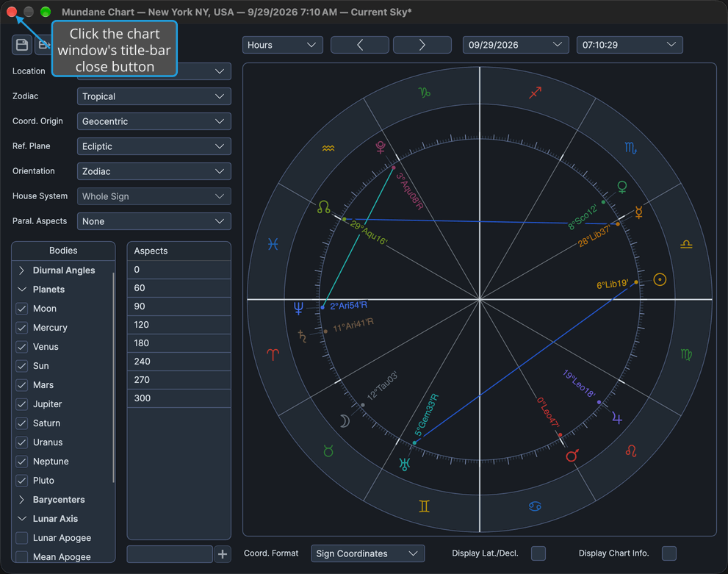The image size is (728, 574).
Task: Collapse the Lunar Axis group
Action: click(21, 519)
